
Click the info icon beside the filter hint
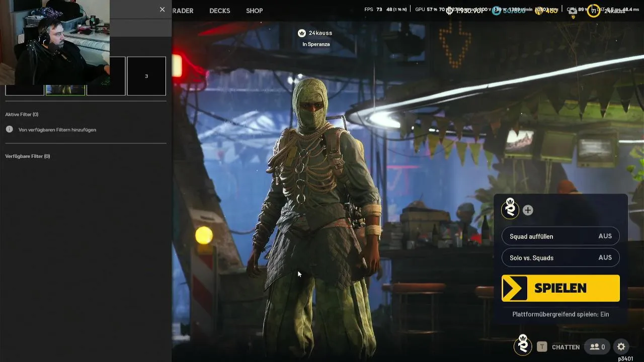(9, 129)
